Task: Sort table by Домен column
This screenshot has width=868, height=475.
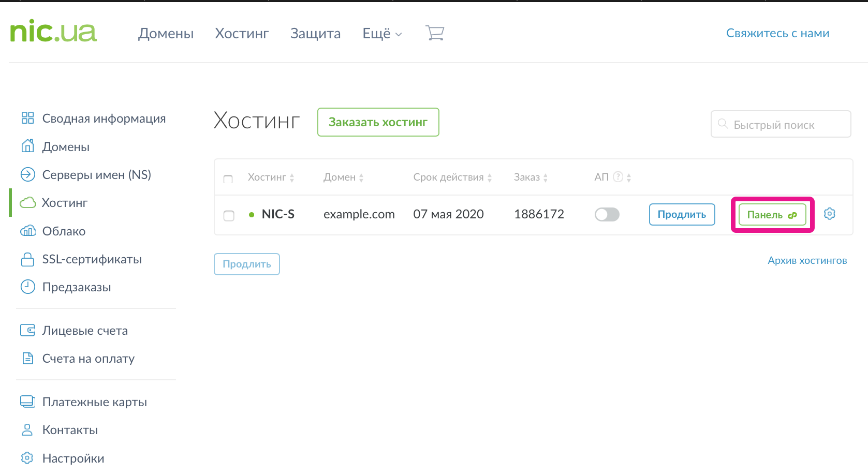Action: coord(343,177)
